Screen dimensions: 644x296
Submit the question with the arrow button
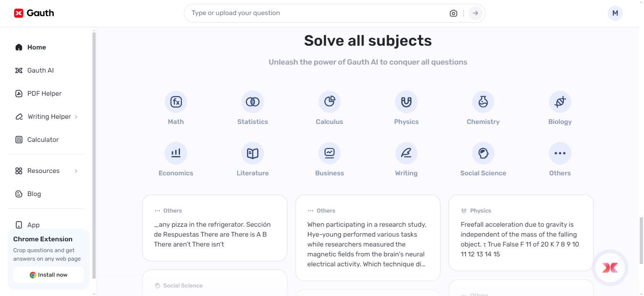475,13
